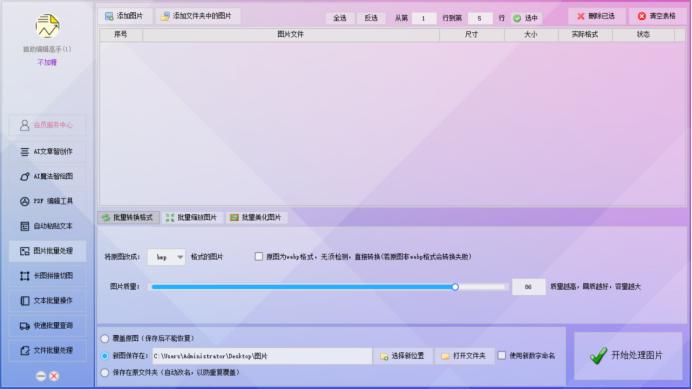Enable the 原图为webp格式 checkbox
Screen dimensions: 692x389
coord(259,257)
